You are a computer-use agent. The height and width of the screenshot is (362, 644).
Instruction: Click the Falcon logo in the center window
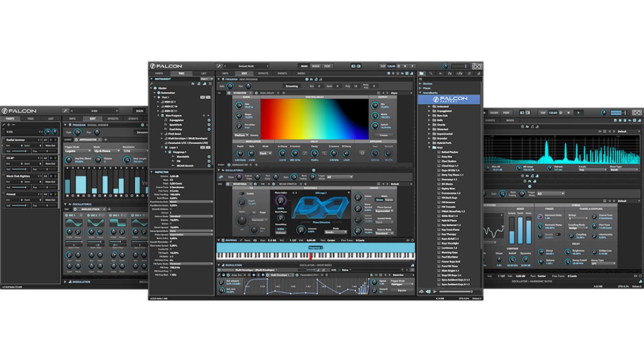(x=167, y=66)
